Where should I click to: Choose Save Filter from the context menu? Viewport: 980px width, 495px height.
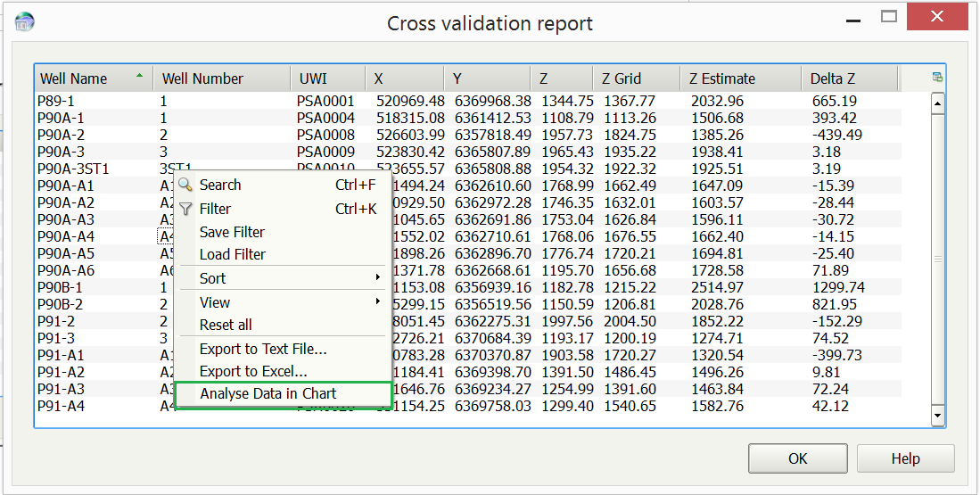click(x=232, y=232)
